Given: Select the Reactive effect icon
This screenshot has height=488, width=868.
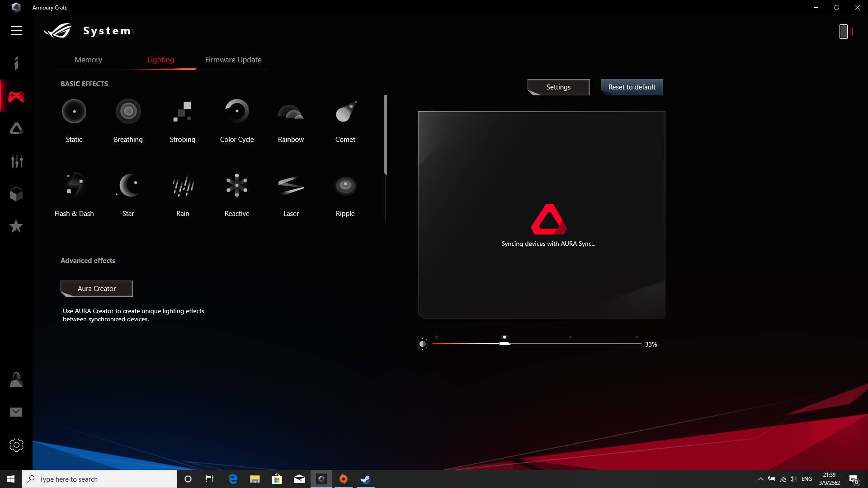Looking at the screenshot, I should (x=237, y=185).
